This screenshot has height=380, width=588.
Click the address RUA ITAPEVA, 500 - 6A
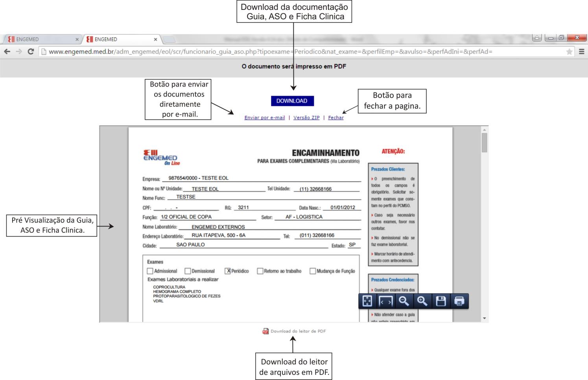(218, 235)
